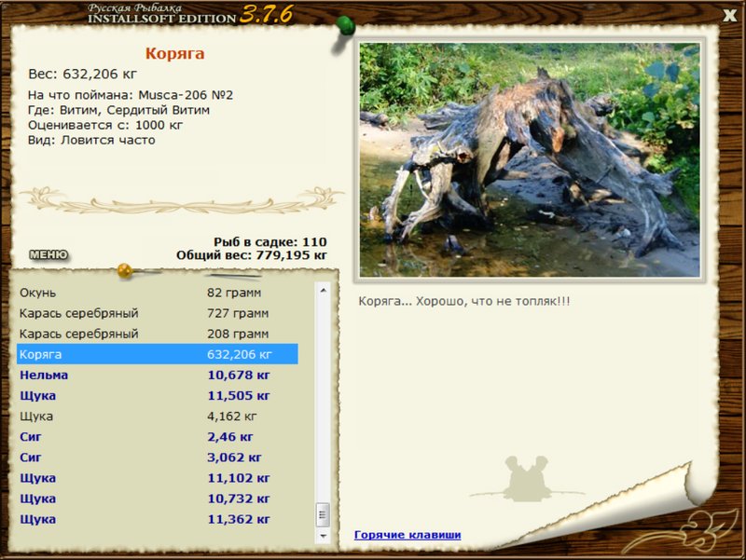The image size is (746, 560).
Task: Select the Сиг 2,46 кг row
Action: [x=158, y=437]
